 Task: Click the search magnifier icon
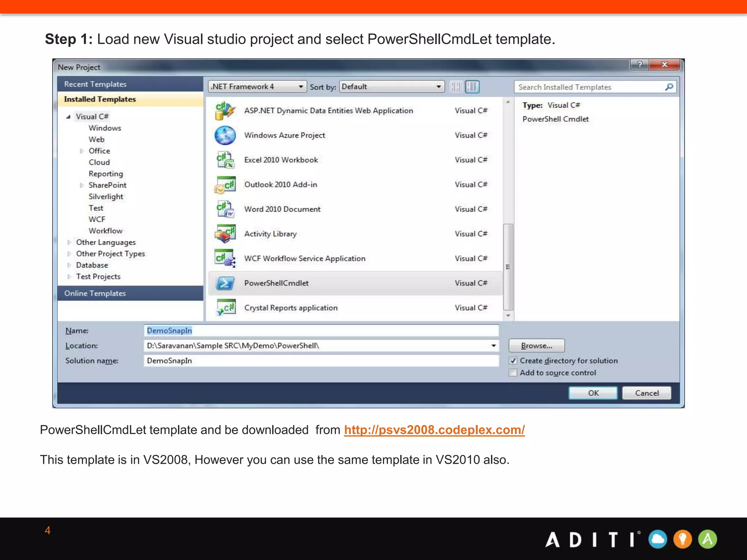click(x=669, y=87)
